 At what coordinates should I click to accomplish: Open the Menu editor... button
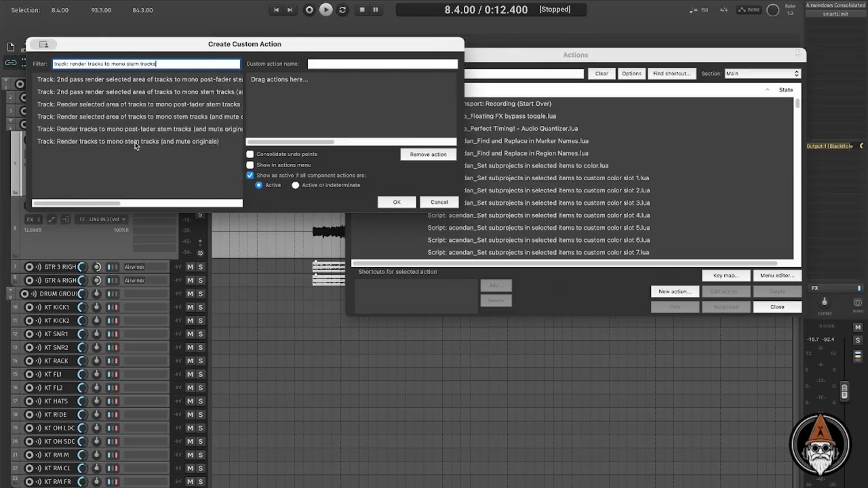coord(777,276)
